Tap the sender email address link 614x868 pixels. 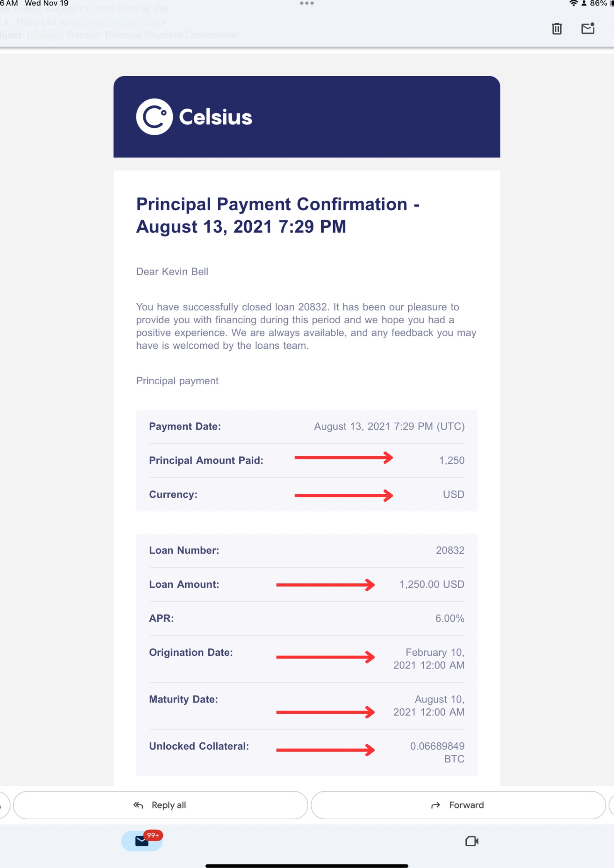[x=113, y=22]
